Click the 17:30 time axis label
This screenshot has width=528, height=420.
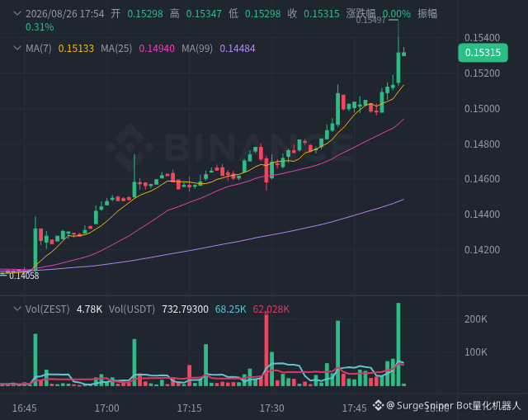pos(271,408)
